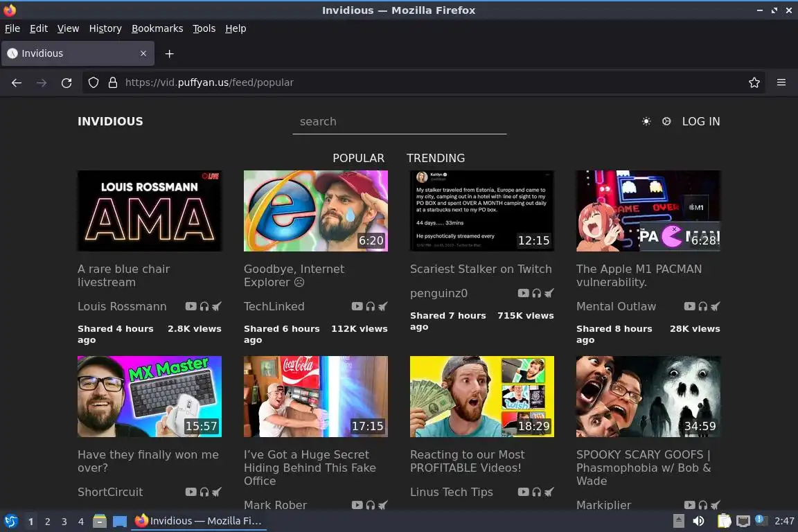Open penguinz0 channel link
This screenshot has height=532, width=798.
coord(438,293)
